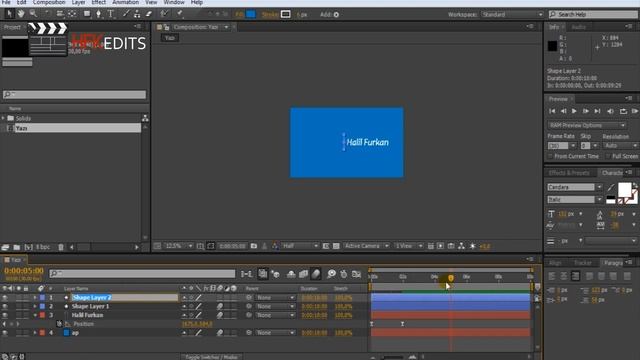Collapse Halil Furkan layer properties triangle

point(35,315)
